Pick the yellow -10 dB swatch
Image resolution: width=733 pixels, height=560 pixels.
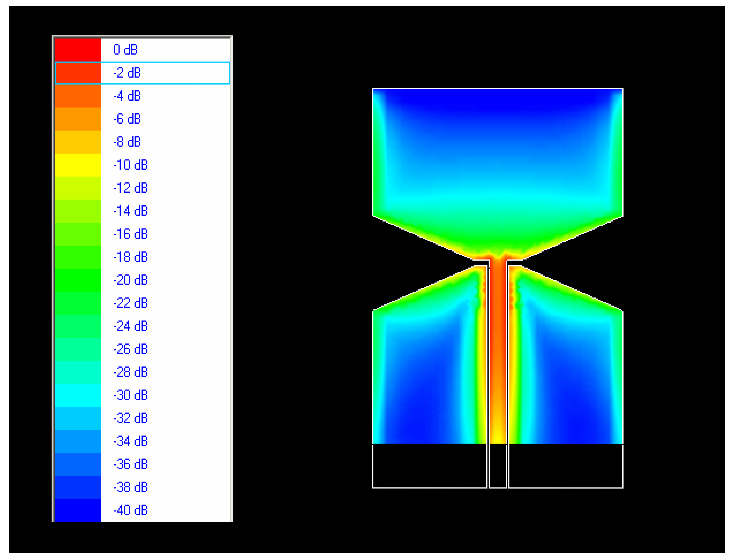coord(78,165)
